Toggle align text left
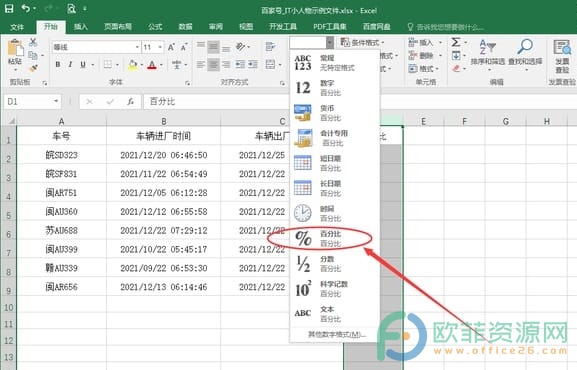This screenshot has height=370, width=577. [x=201, y=64]
